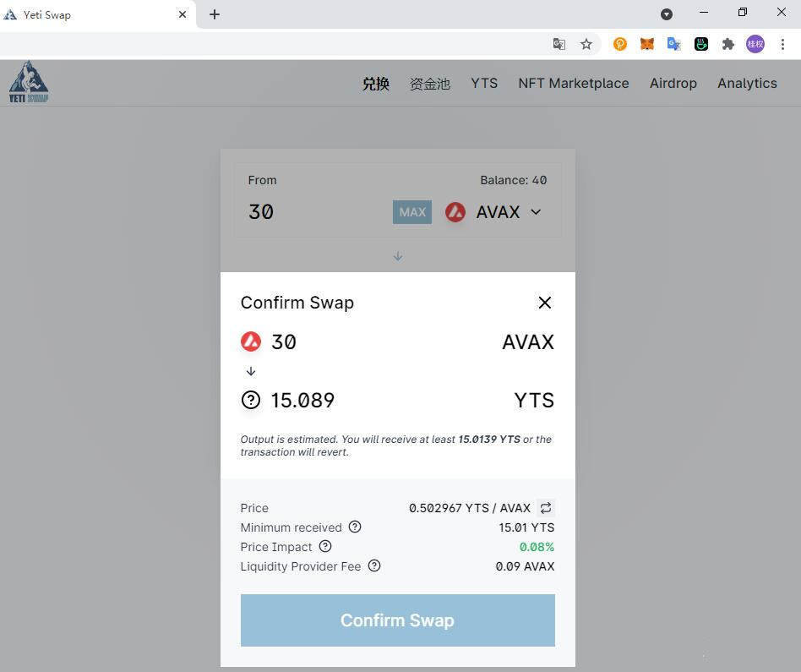This screenshot has height=672, width=801.
Task: Click the tab search dropdown arrow
Action: 666,14
